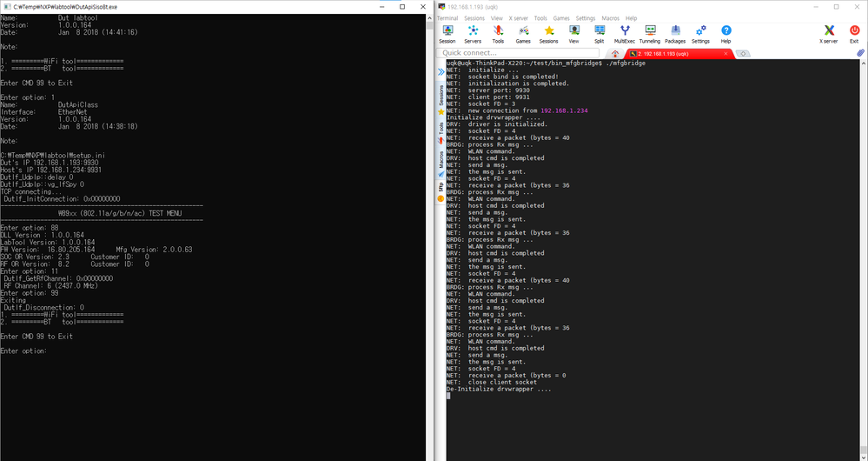Screen dimensions: 868x461
Task: Start MultiExec mode
Action: click(625, 34)
